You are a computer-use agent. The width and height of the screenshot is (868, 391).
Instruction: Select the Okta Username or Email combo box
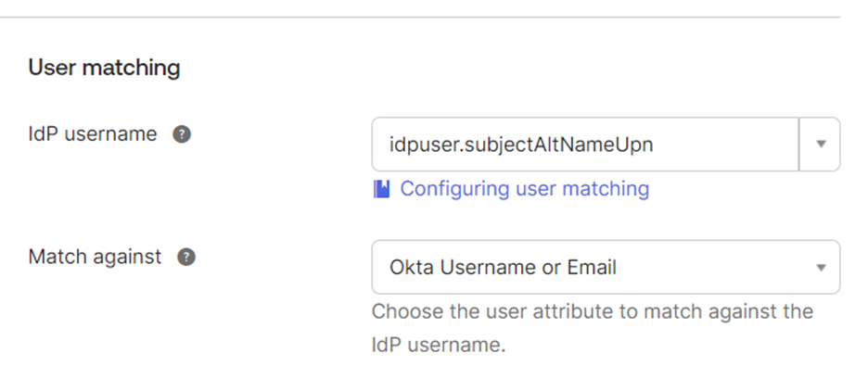coord(606,267)
